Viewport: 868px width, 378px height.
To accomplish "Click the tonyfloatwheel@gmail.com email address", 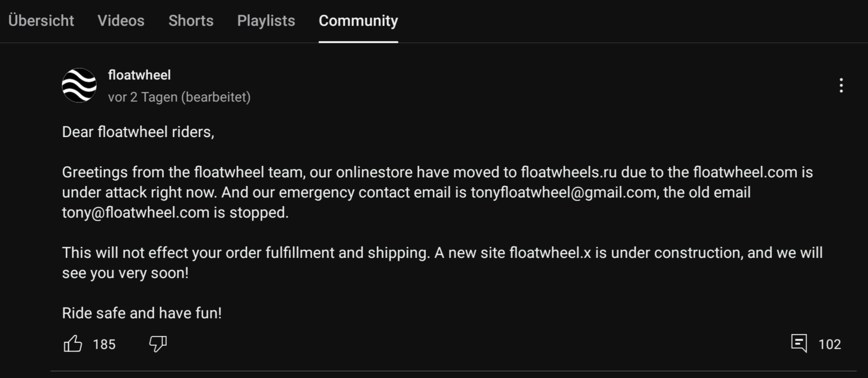I will (x=564, y=193).
